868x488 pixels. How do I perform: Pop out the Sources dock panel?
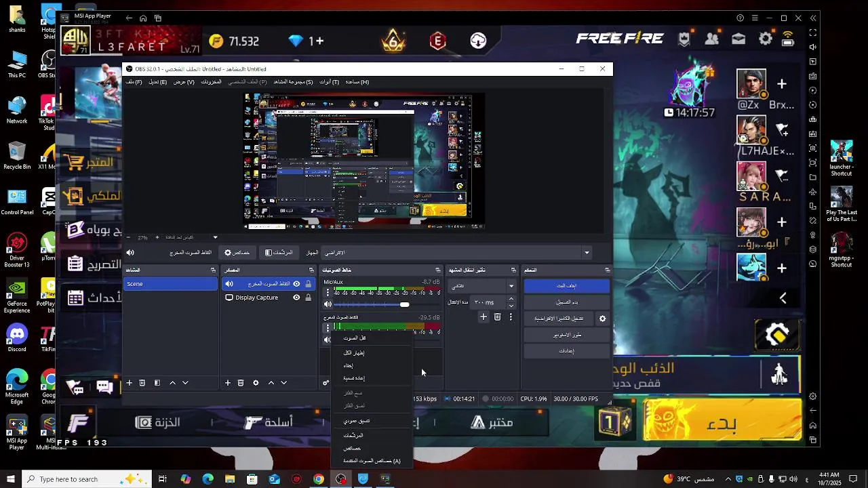311,270
